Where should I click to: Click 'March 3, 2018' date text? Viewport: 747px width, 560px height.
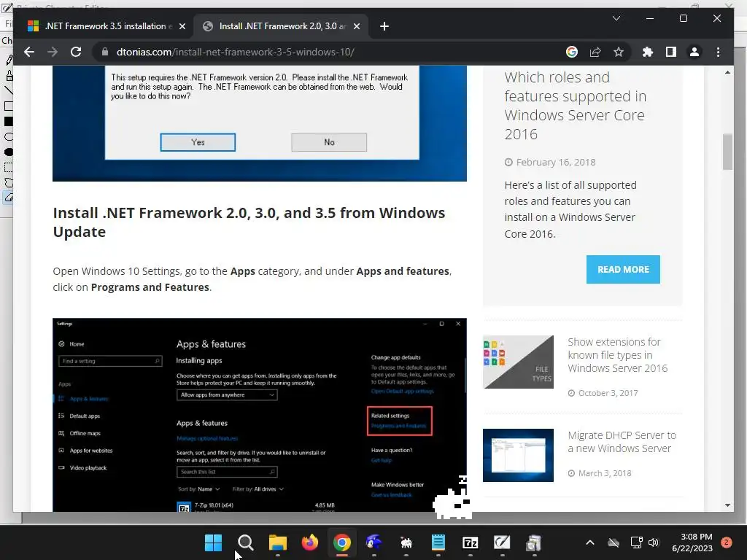pos(605,472)
